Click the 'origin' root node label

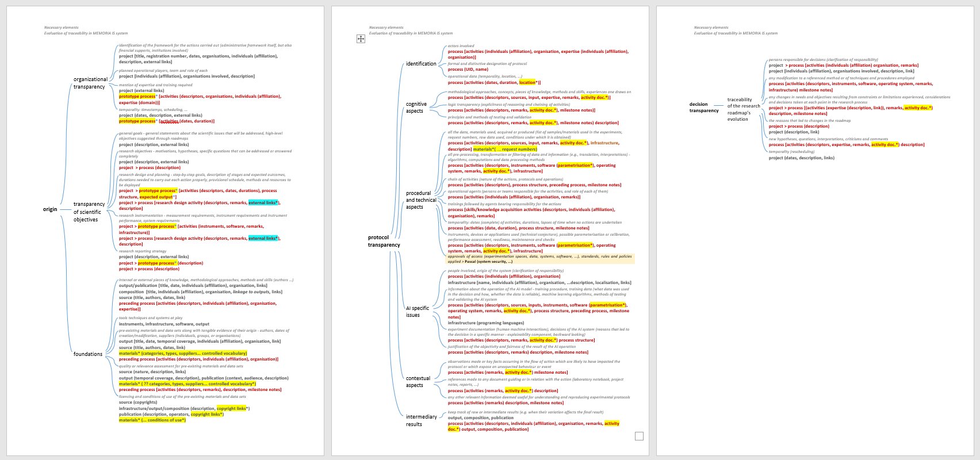50,209
